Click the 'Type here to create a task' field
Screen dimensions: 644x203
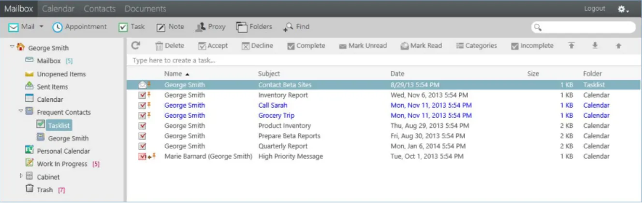tap(384, 61)
